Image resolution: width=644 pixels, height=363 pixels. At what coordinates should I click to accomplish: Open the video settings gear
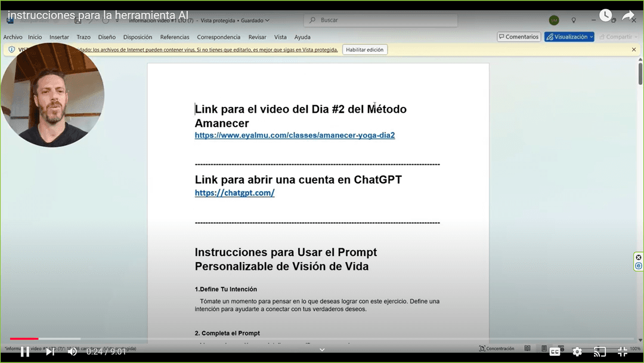click(577, 352)
